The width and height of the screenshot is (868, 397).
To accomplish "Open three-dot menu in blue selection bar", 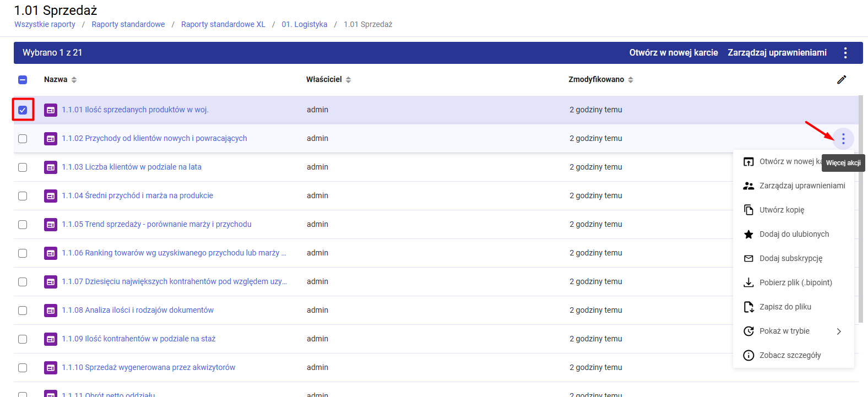I will click(845, 53).
